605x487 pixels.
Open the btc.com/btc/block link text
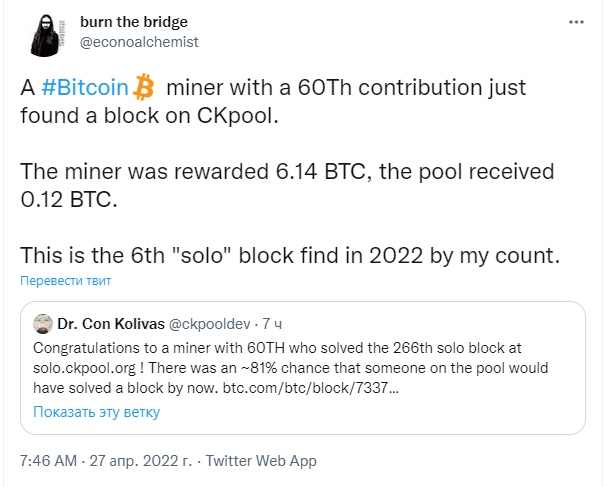click(311, 388)
